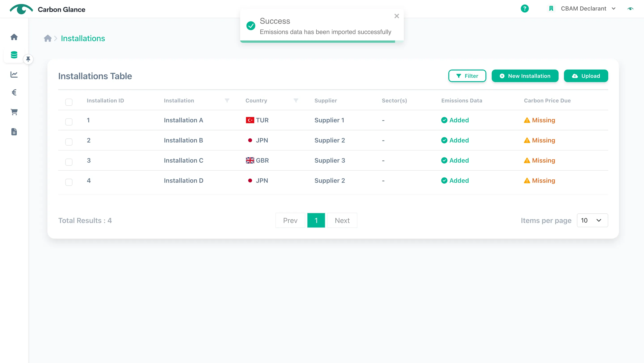Viewport: 644px width, 363px height.
Task: Click Added check icon for Installation C
Action: coord(444,161)
